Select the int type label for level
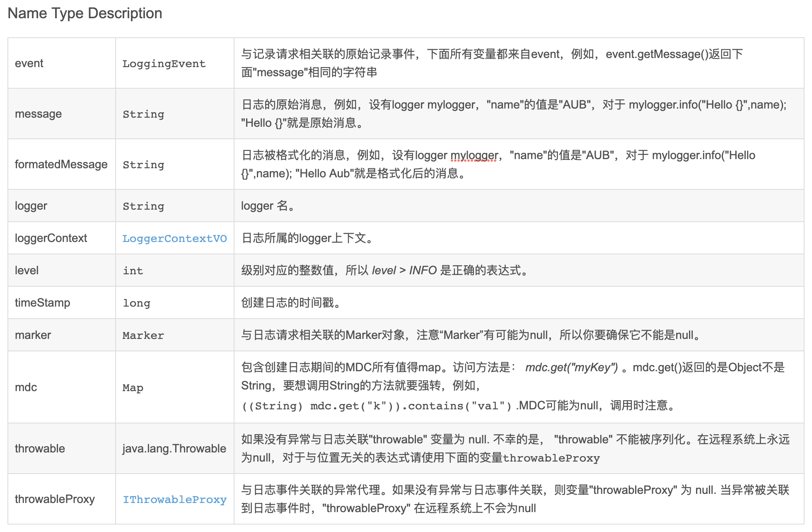The width and height of the screenshot is (812, 532). point(133,270)
